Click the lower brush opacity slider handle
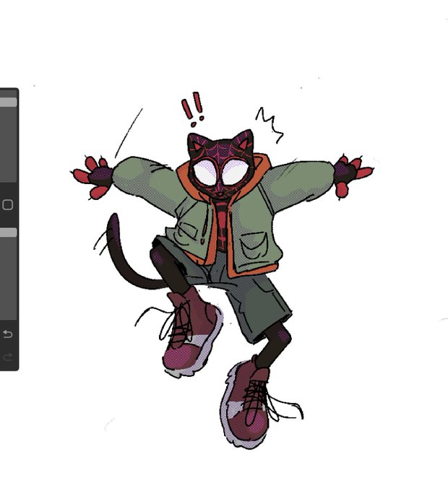The height and width of the screenshot is (491, 448). point(8,233)
